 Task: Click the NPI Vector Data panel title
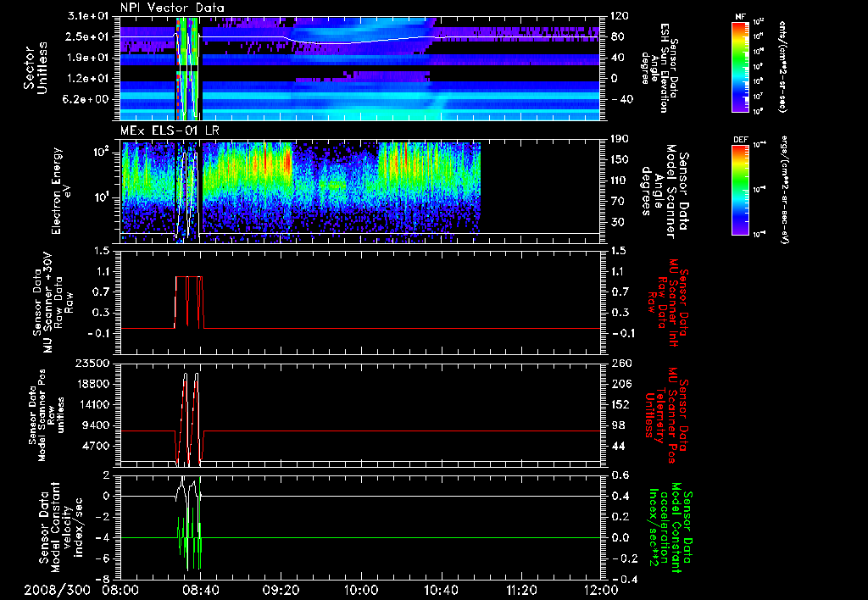[172, 8]
